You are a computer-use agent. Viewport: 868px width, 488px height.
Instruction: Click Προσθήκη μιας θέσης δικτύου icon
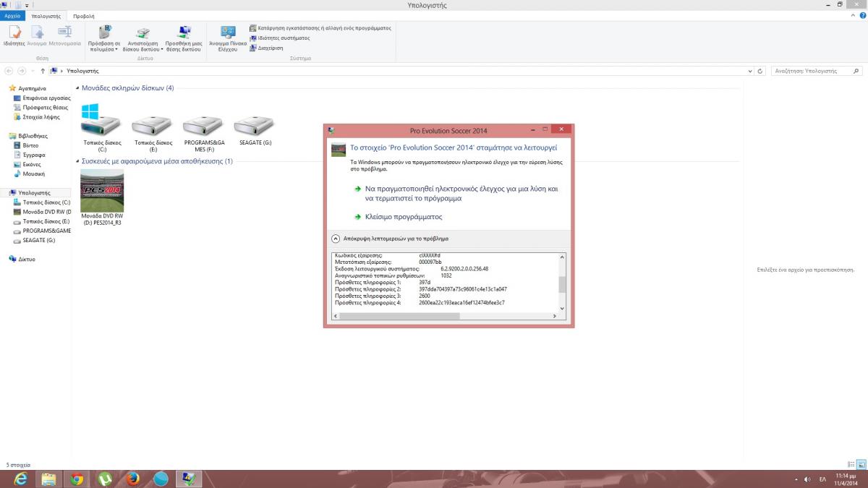[x=184, y=33]
